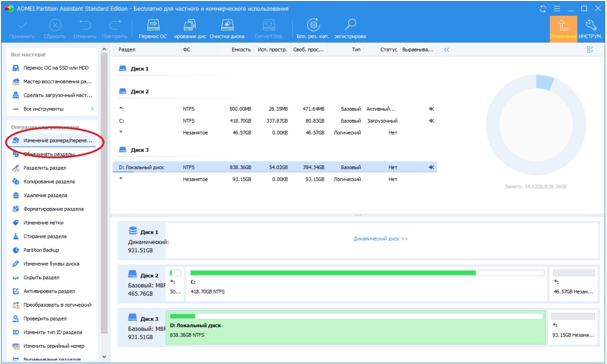
Task: Open the Динамический диск >> link
Action: click(380, 239)
